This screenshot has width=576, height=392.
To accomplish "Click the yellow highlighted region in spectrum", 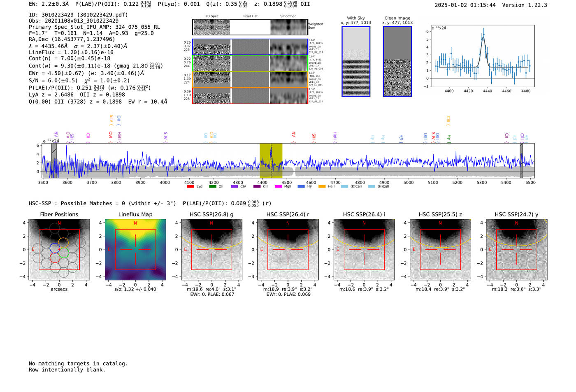I will click(x=271, y=161).
